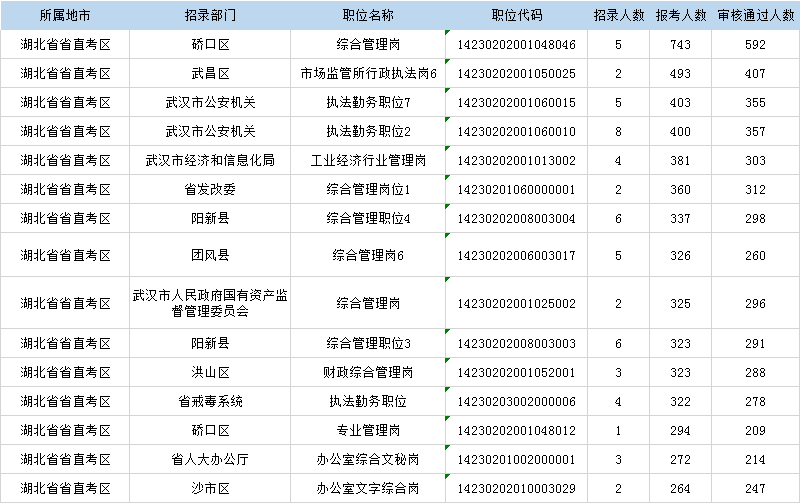Select code cell 14230202001050025

coord(516,73)
